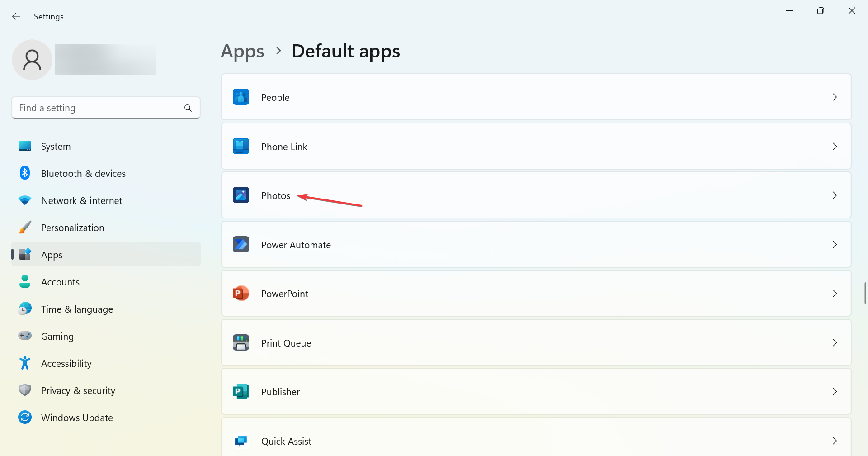Open Gaming settings
Viewport: 868px width, 456px height.
point(106,336)
